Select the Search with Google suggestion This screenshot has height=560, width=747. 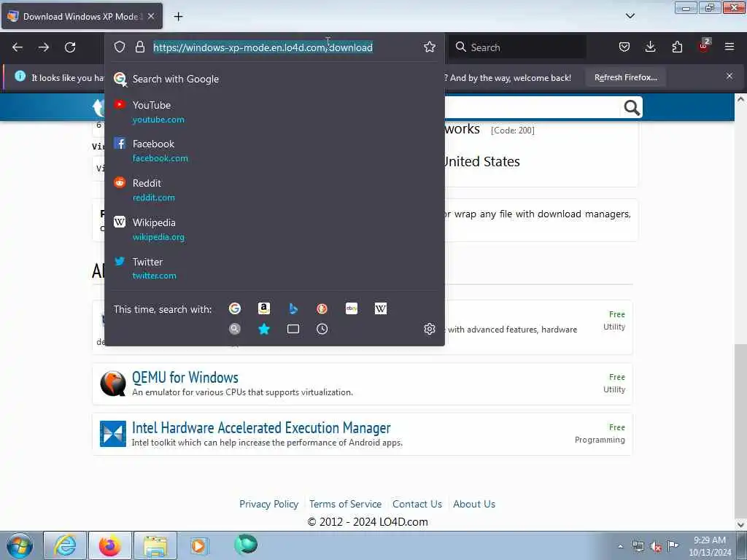[274, 79]
